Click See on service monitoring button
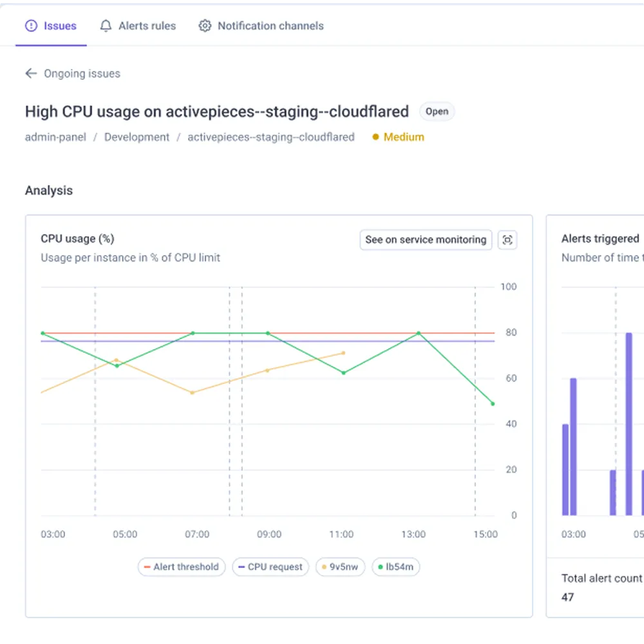The image size is (644, 644). 426,240
